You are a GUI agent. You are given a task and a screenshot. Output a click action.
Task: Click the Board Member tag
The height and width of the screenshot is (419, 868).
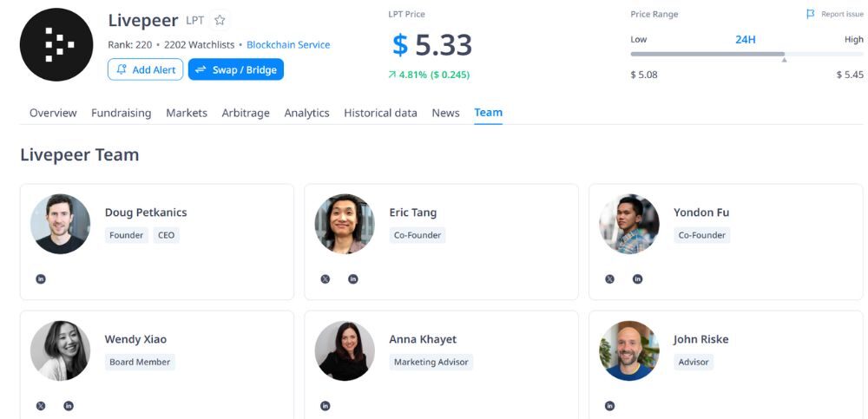140,362
